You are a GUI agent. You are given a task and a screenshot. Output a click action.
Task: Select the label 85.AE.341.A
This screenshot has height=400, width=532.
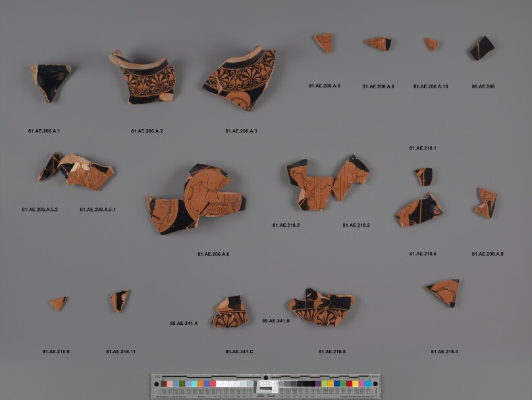184,324
